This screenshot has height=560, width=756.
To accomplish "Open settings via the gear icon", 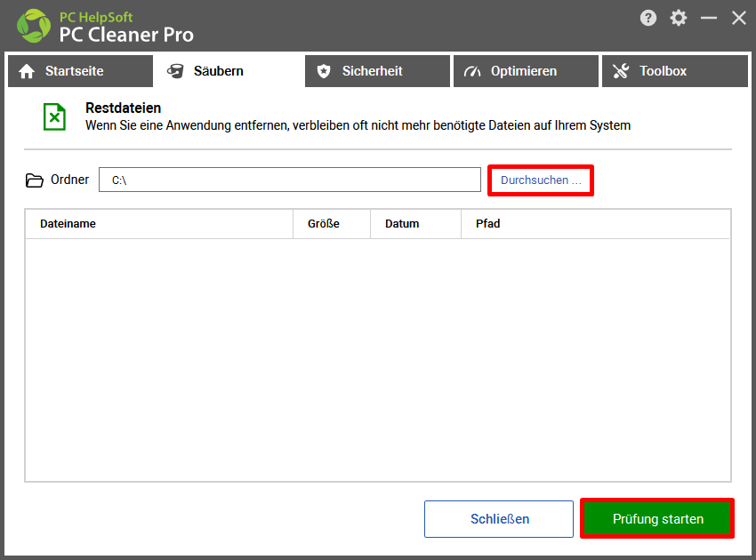I will click(x=679, y=19).
